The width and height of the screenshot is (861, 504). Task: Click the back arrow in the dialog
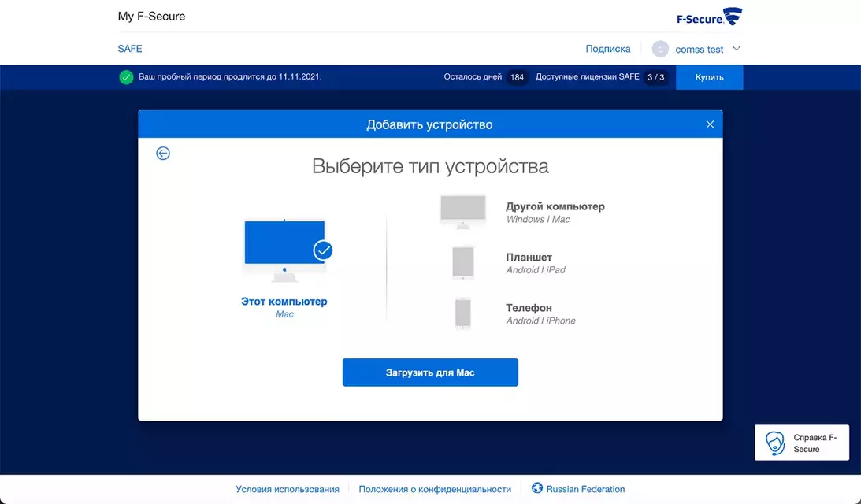[162, 154]
